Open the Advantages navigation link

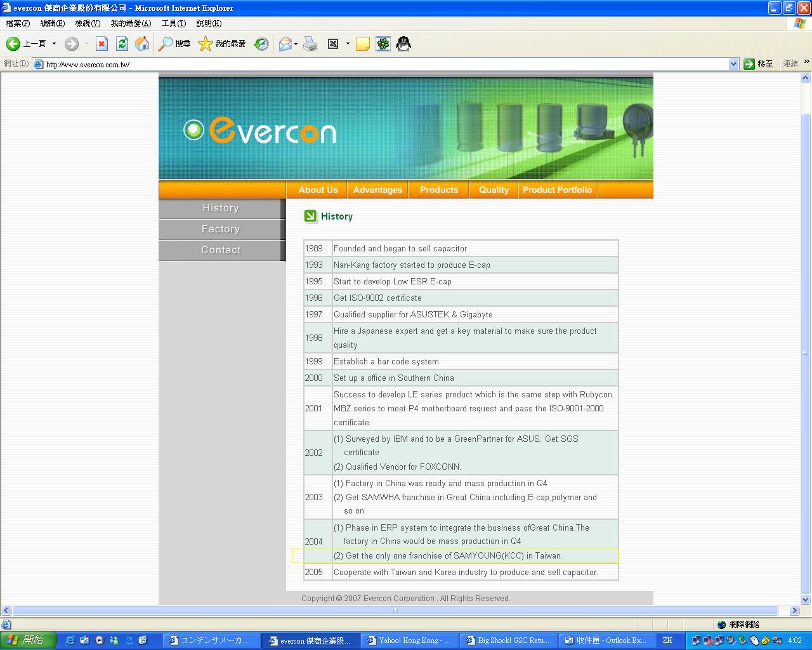click(x=377, y=190)
